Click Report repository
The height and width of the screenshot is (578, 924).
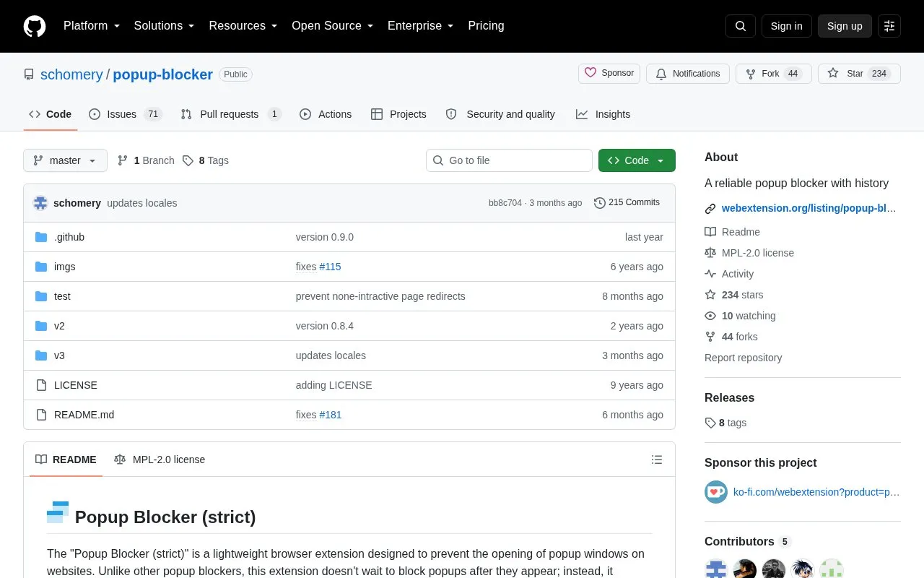click(x=743, y=358)
